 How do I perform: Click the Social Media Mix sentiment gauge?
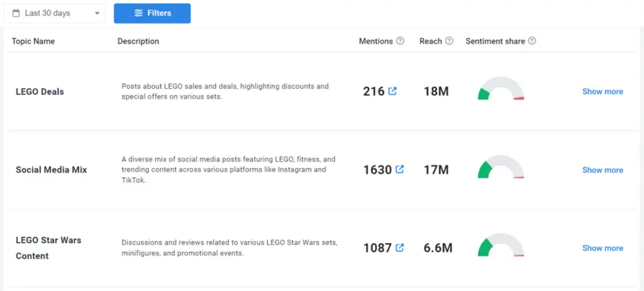point(501,168)
